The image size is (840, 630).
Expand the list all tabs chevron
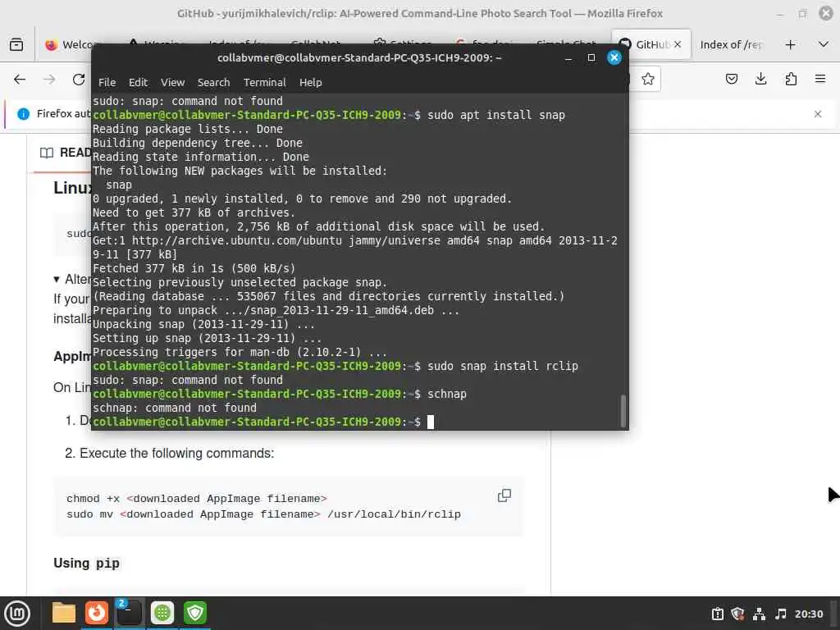click(x=824, y=45)
